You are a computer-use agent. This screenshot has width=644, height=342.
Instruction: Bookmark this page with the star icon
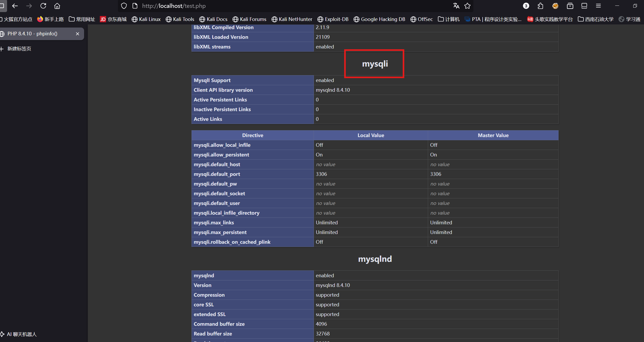coord(467,6)
